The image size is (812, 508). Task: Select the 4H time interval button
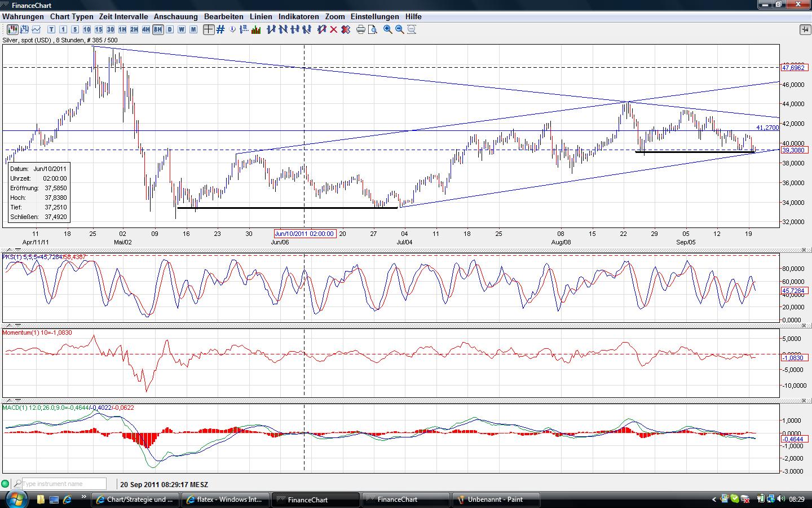pyautogui.click(x=146, y=29)
